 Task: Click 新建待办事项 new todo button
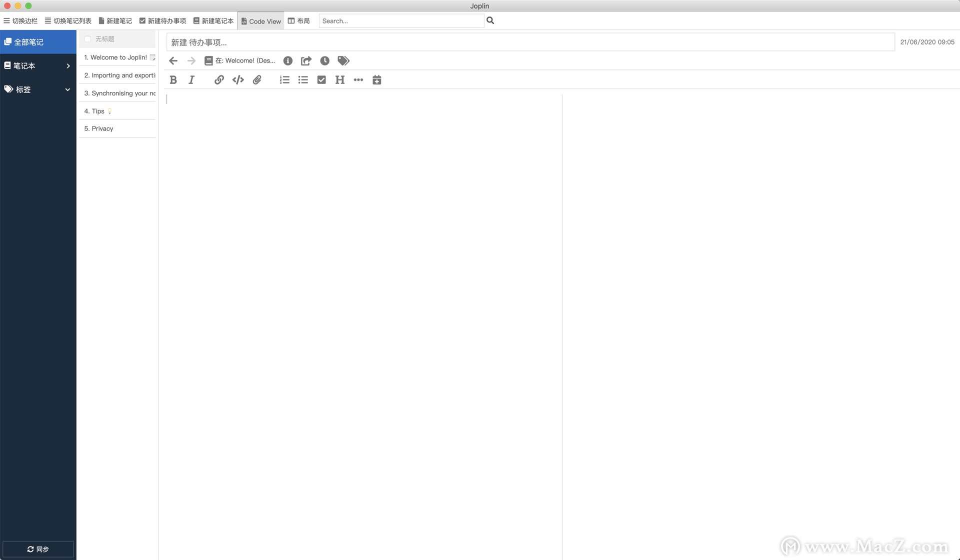tap(162, 20)
